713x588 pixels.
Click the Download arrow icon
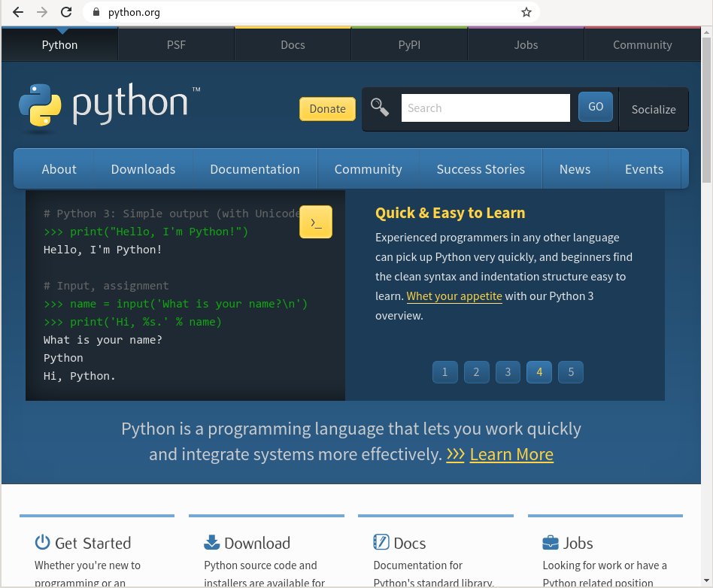coord(211,542)
